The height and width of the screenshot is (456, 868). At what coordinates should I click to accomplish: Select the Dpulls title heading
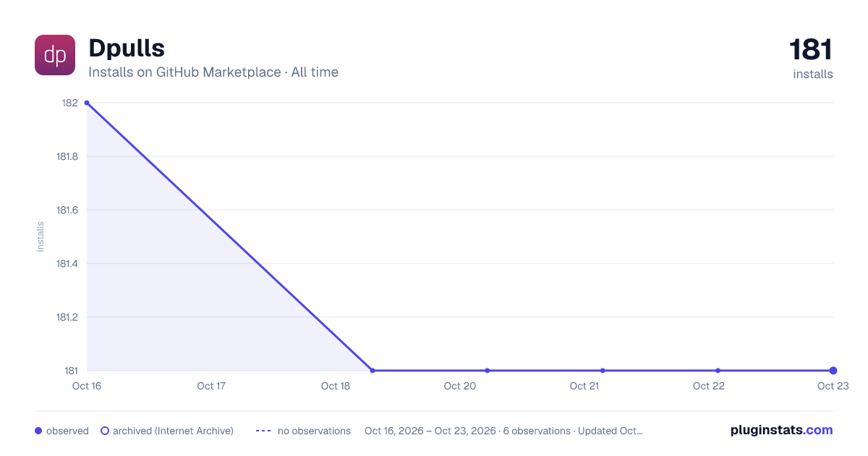tap(127, 48)
